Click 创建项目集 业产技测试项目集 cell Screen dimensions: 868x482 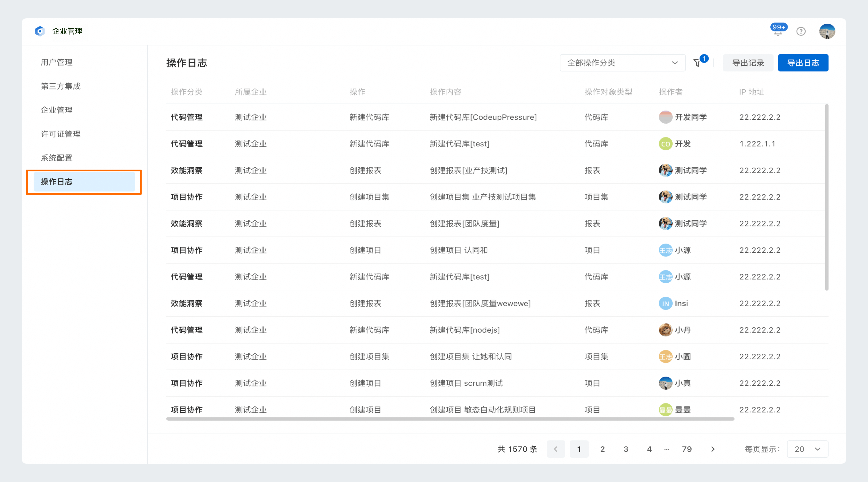[x=483, y=197]
